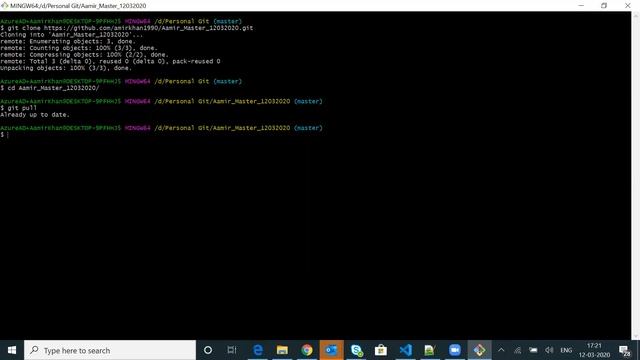Open Notepad++ from the taskbar
The width and height of the screenshot is (640, 360).
(430, 350)
